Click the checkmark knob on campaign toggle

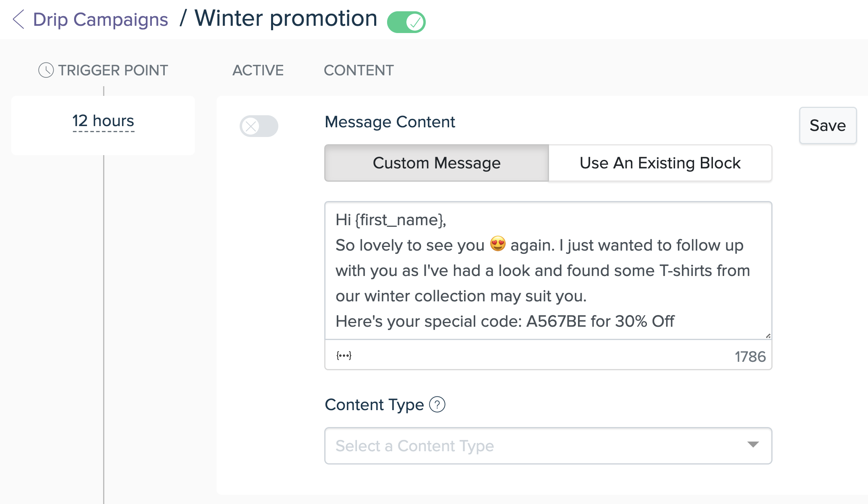coord(415,22)
